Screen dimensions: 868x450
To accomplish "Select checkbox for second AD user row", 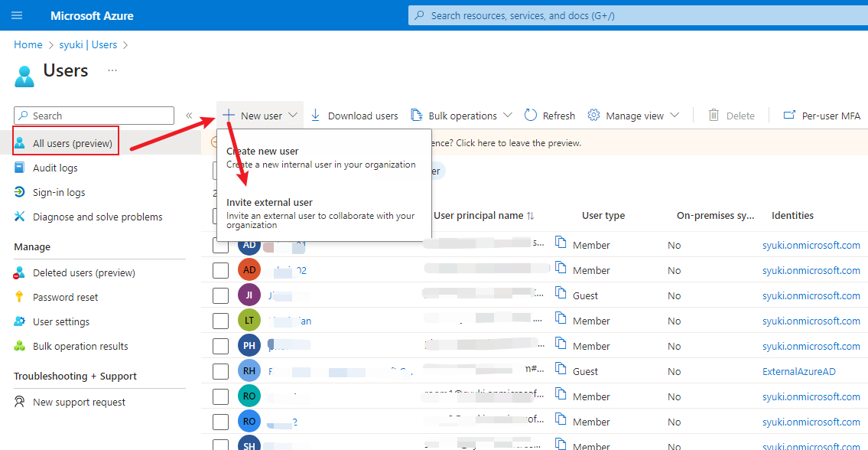I will (x=221, y=270).
